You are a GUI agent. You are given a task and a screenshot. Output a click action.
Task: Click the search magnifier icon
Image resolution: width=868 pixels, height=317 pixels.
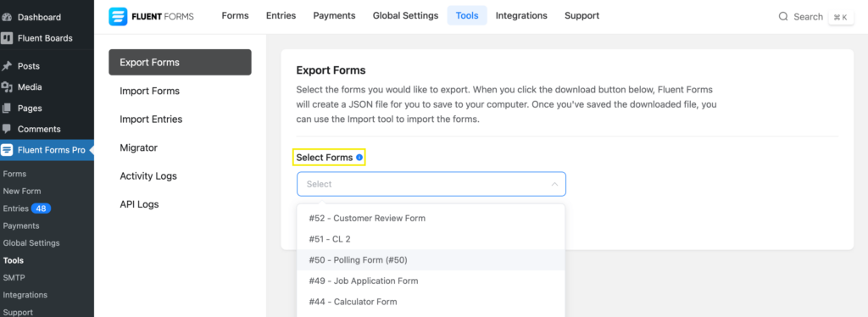coord(782,17)
